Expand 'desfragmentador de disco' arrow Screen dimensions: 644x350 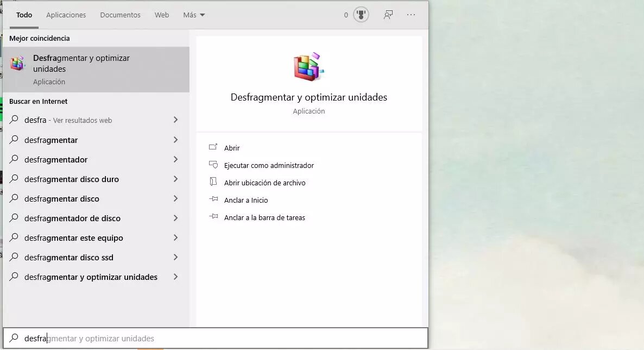pyautogui.click(x=175, y=218)
